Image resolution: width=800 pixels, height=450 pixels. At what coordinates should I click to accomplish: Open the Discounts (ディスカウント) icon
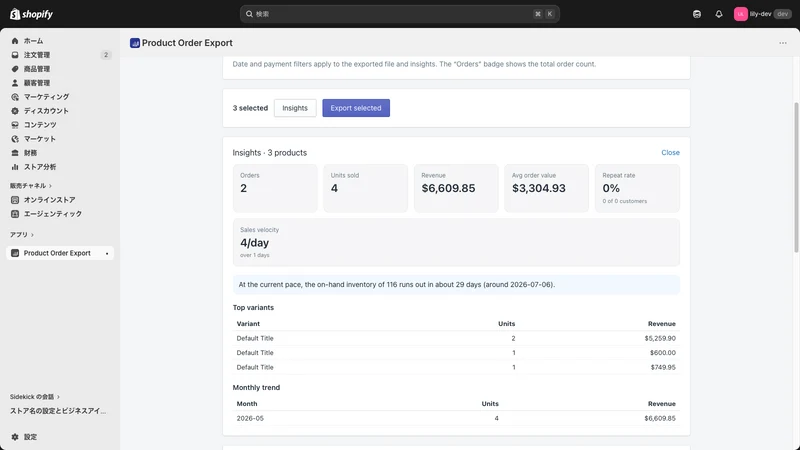15,111
